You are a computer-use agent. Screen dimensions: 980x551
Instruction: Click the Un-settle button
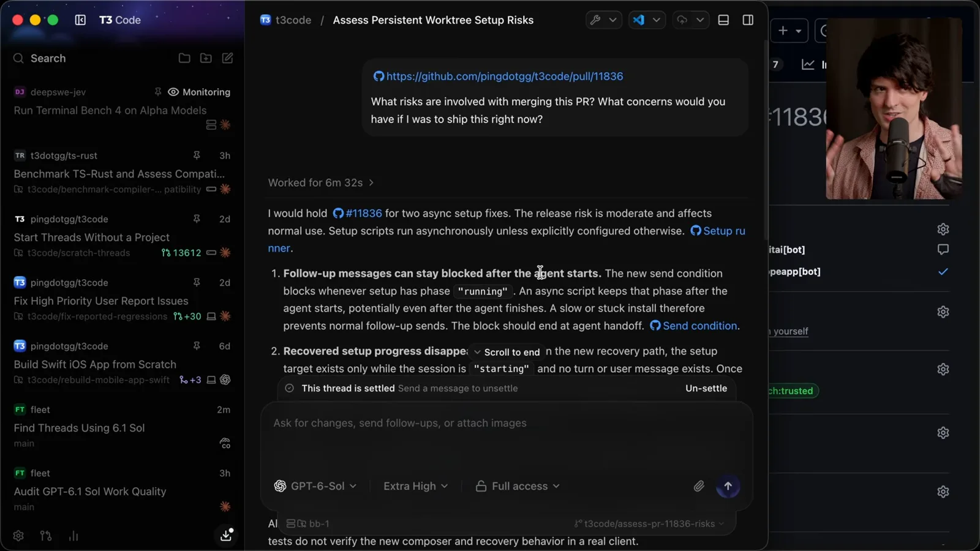tap(706, 388)
